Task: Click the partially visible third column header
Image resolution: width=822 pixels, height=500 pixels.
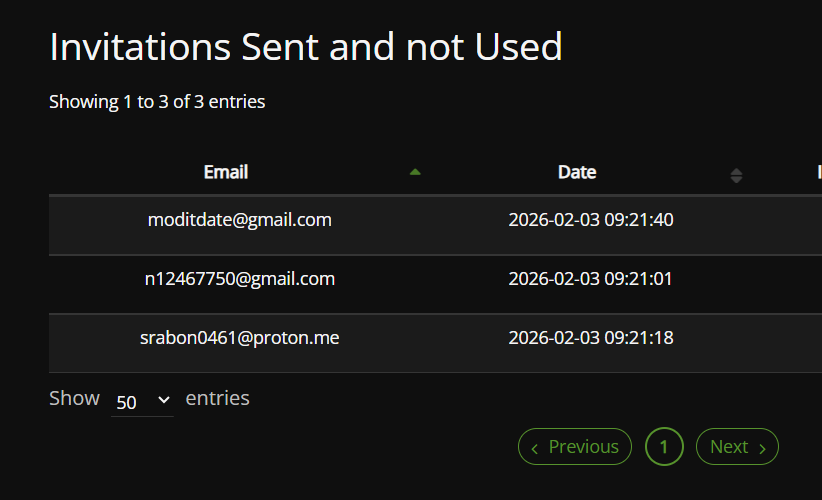Action: pos(817,172)
